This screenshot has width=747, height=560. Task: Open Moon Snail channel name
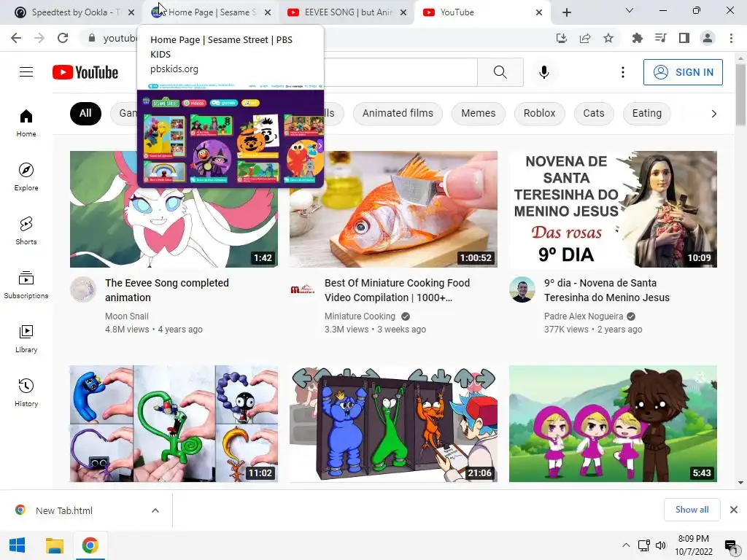point(127,316)
